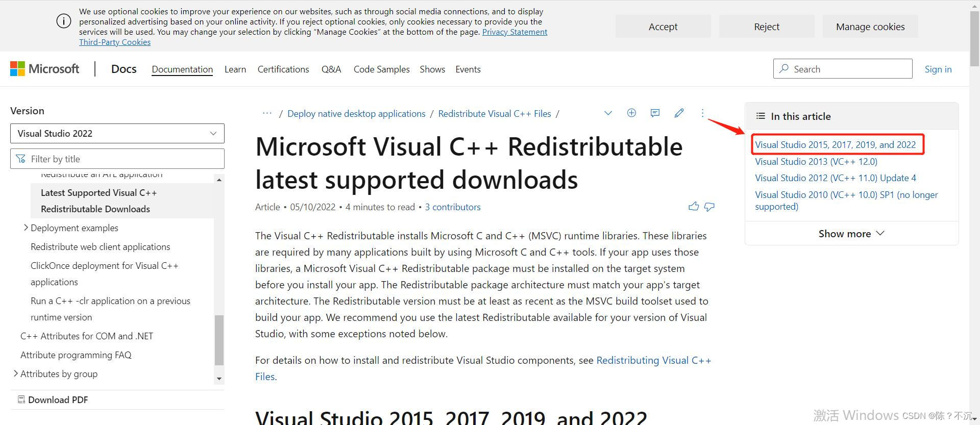The height and width of the screenshot is (425, 980).
Task: Click the Docs link
Action: click(x=124, y=69)
